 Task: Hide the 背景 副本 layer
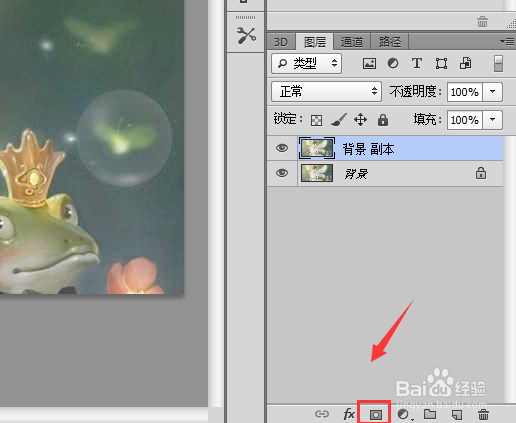282,148
